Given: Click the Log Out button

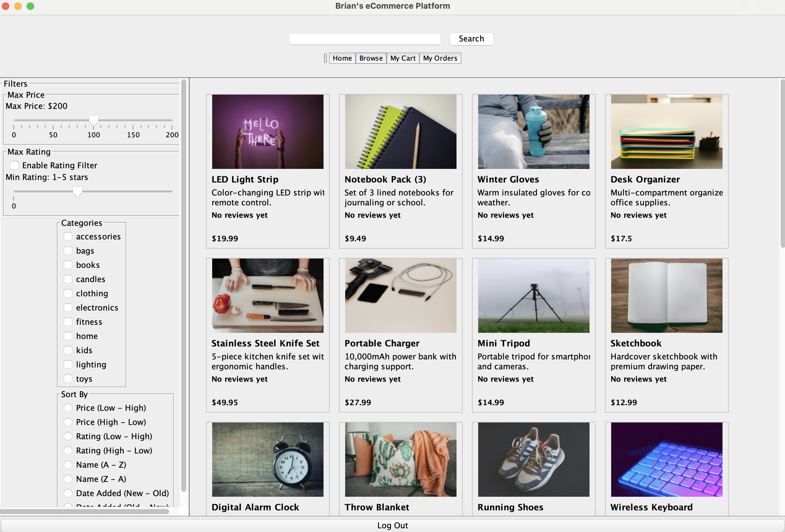Looking at the screenshot, I should click(392, 525).
